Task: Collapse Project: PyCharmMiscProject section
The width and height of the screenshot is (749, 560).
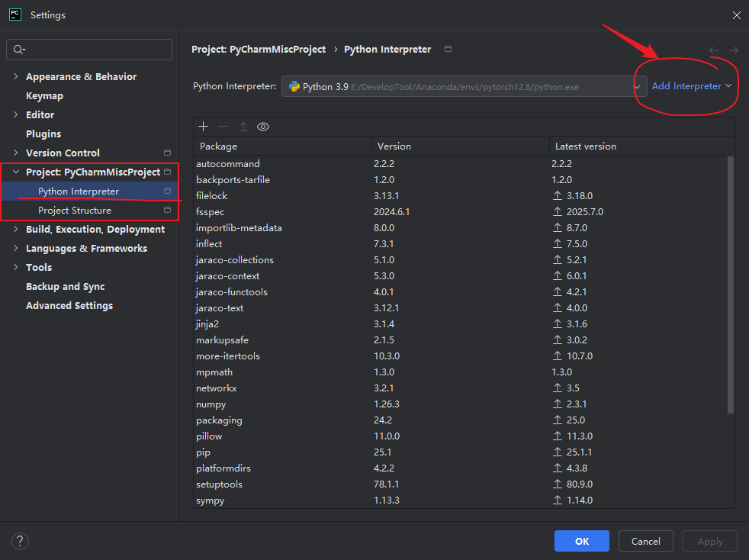Action: [x=16, y=172]
